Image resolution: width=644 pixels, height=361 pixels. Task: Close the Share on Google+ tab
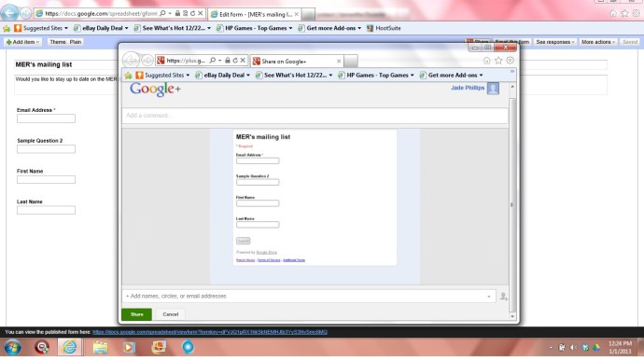tap(339, 62)
